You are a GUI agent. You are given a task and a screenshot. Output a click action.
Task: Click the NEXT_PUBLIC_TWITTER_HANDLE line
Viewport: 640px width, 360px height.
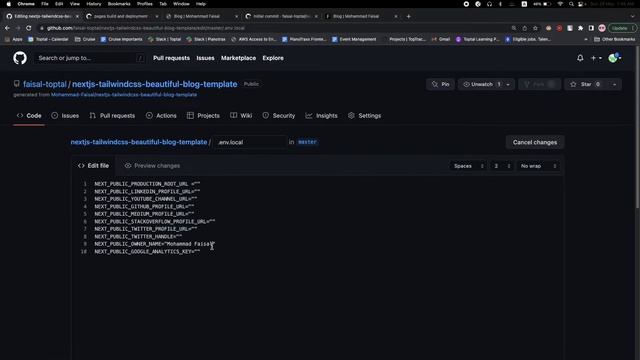pos(138,237)
